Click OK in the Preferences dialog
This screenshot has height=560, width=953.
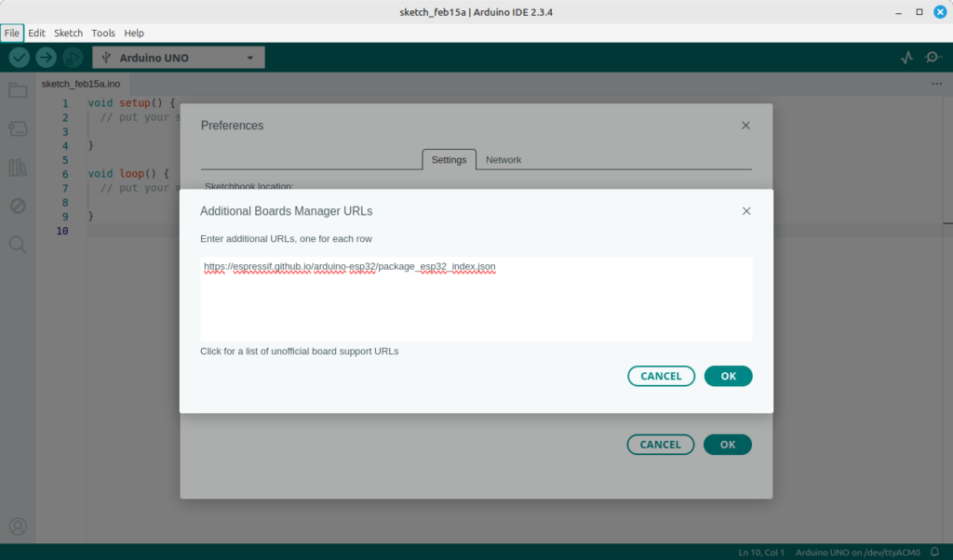tap(728, 445)
